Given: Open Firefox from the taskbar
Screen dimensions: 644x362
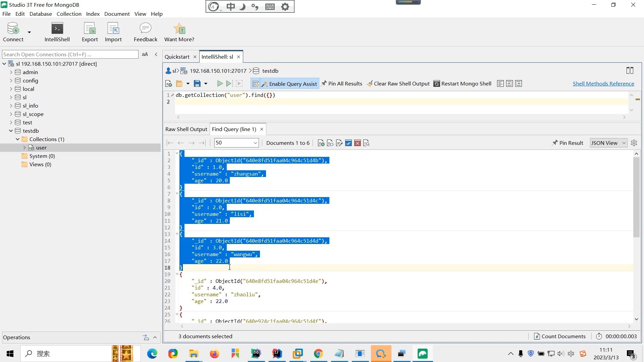Looking at the screenshot, I should 214,354.
